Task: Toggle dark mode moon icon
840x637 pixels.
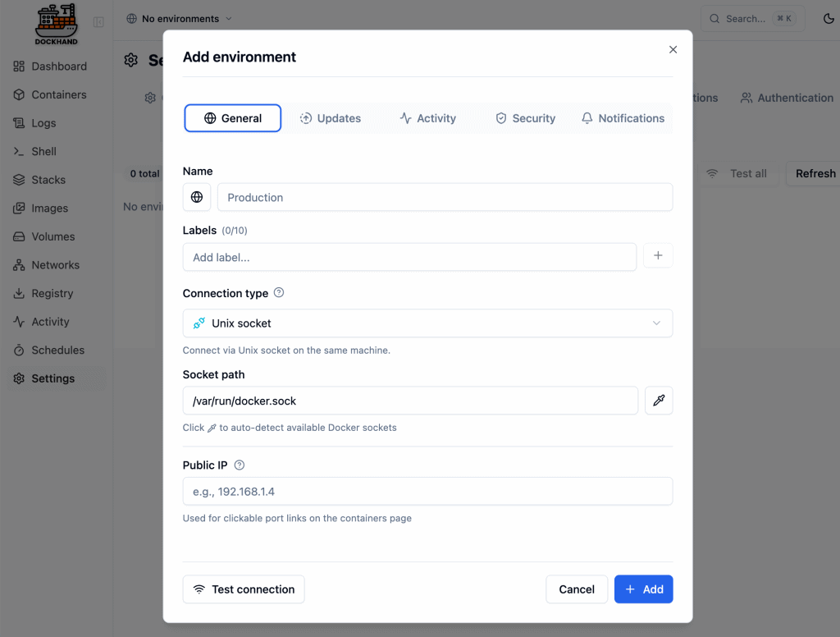Action: pos(816,19)
